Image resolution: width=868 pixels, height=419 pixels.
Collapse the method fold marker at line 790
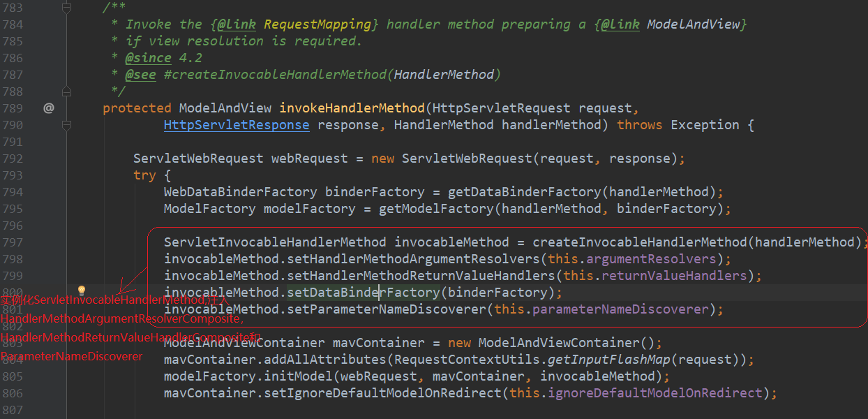(66, 125)
